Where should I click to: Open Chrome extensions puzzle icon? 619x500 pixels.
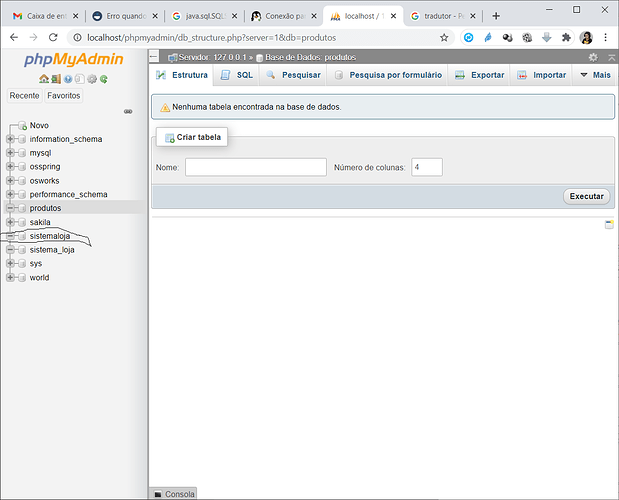coord(566,37)
